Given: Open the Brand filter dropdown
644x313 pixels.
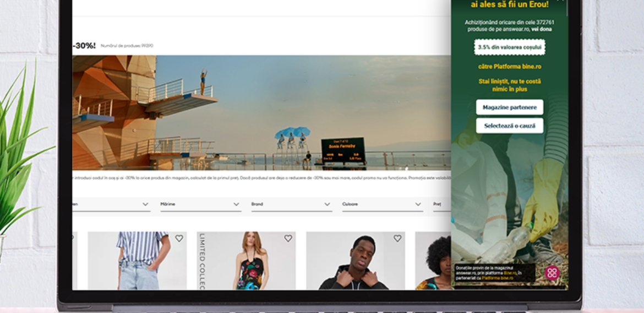Looking at the screenshot, I should coord(292,204).
